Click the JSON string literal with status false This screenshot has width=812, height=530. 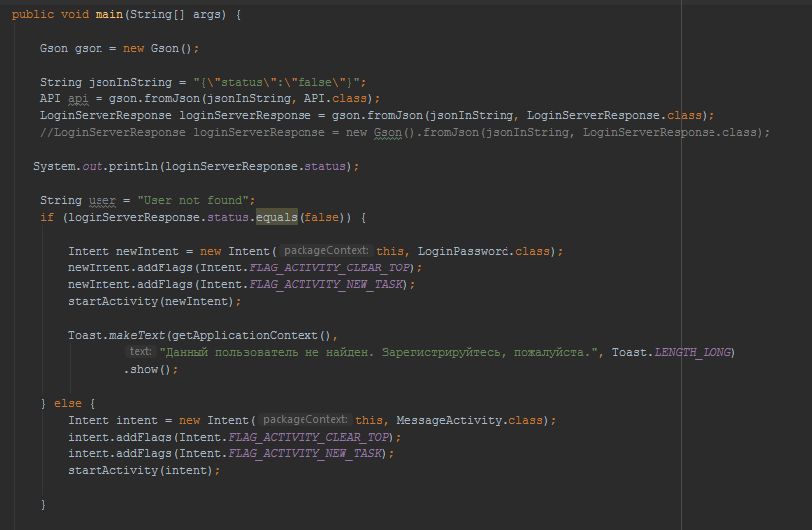[x=277, y=82]
